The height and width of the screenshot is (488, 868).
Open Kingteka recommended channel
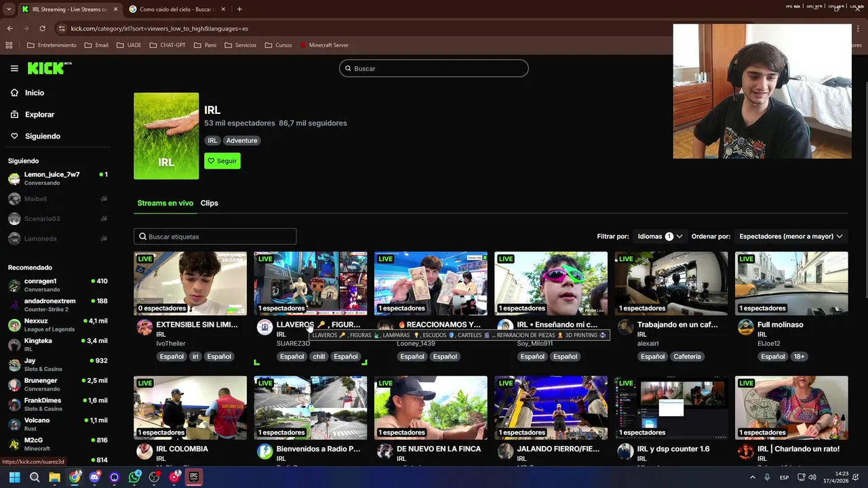point(58,344)
